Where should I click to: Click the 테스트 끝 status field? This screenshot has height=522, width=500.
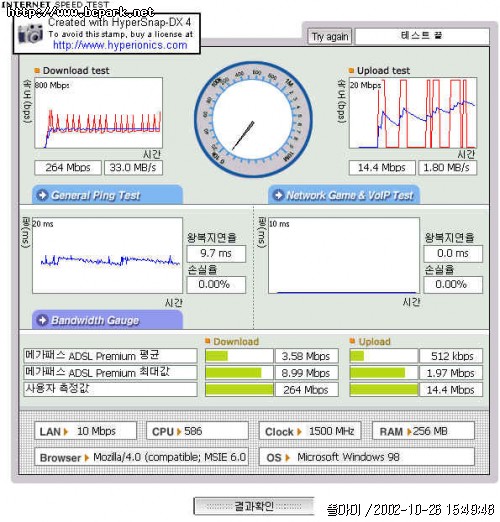pos(422,36)
